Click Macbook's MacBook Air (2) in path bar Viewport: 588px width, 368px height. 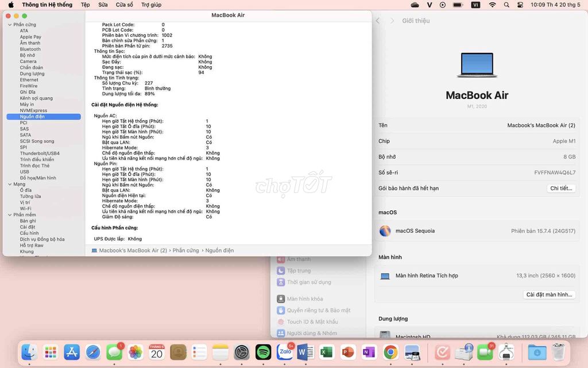point(133,251)
